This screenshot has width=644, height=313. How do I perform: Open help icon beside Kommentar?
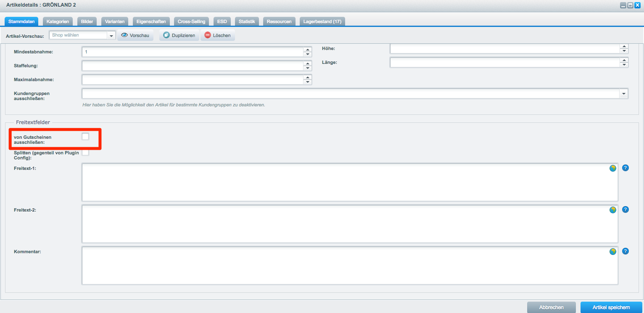pyautogui.click(x=626, y=251)
